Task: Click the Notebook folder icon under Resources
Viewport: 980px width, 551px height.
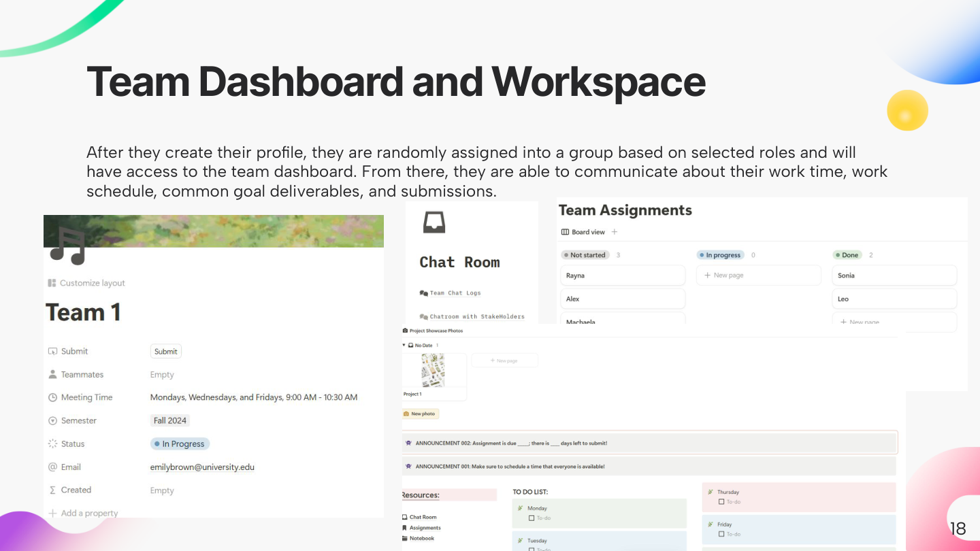Action: coord(404,538)
